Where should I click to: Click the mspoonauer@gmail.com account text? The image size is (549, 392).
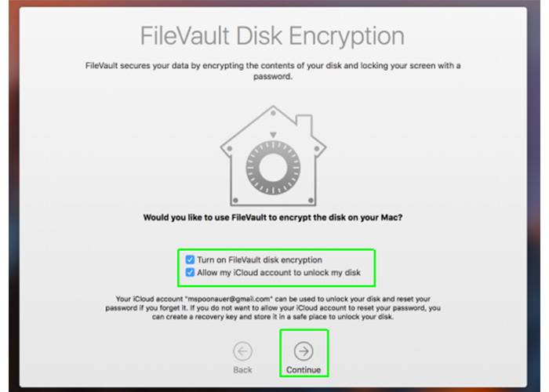point(229,299)
